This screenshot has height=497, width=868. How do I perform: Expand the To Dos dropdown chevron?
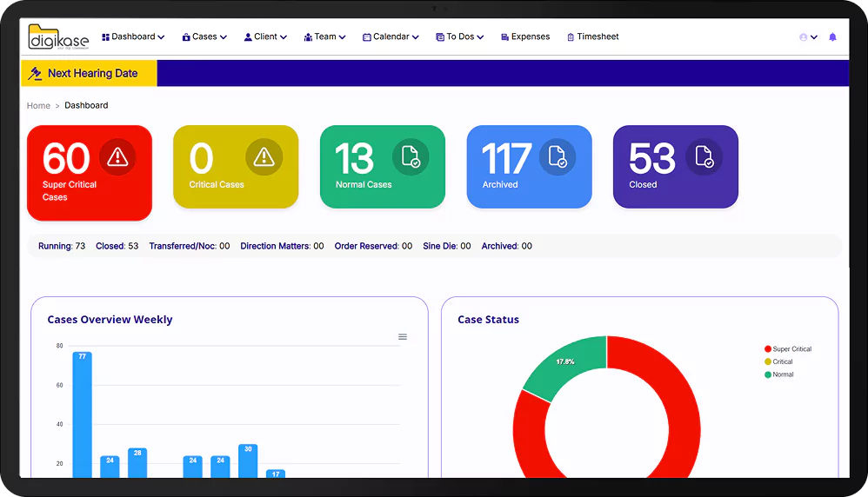click(480, 37)
